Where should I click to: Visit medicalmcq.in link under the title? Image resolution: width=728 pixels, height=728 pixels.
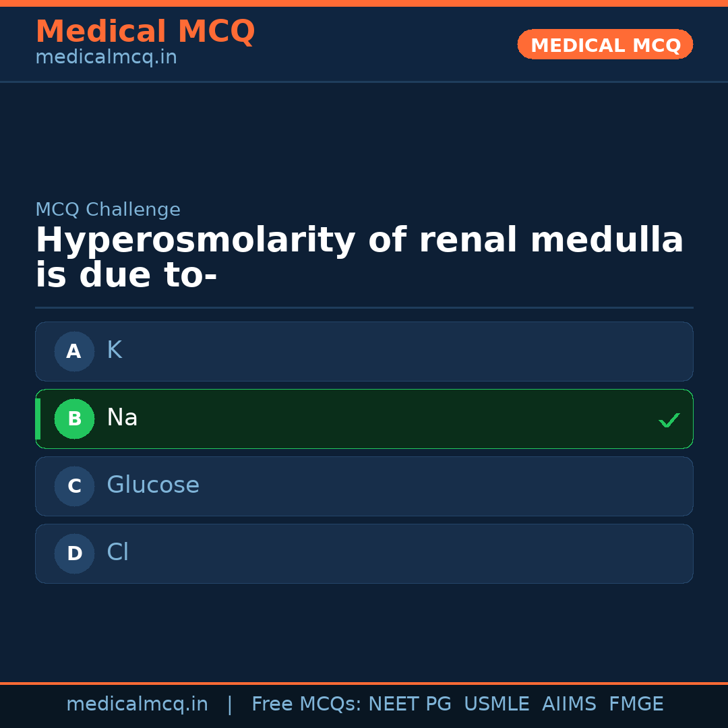(x=106, y=58)
